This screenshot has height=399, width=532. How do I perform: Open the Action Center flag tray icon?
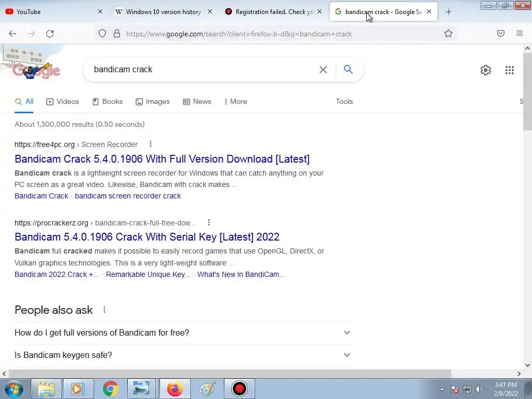click(x=455, y=389)
